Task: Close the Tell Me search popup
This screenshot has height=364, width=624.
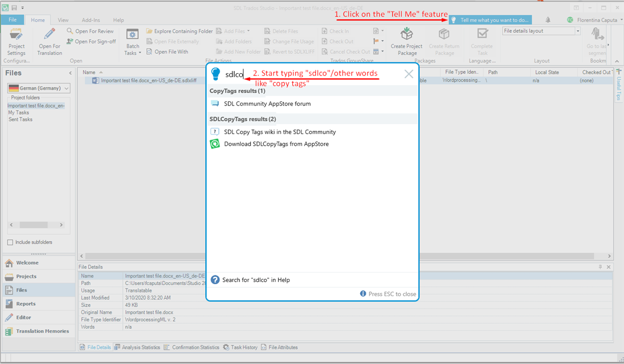Action: point(408,74)
